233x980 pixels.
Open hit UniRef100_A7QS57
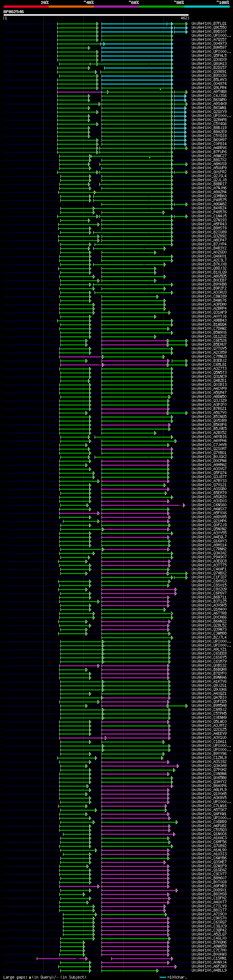[x=209, y=39]
